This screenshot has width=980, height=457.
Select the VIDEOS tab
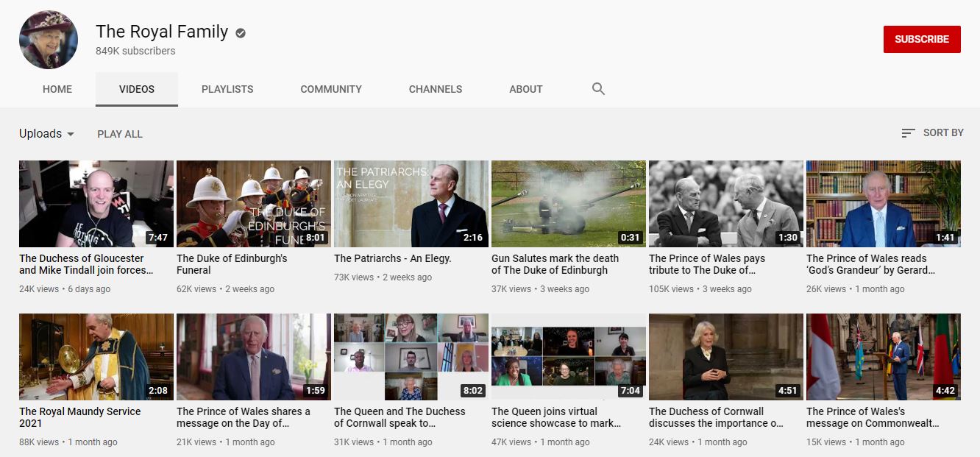point(137,89)
